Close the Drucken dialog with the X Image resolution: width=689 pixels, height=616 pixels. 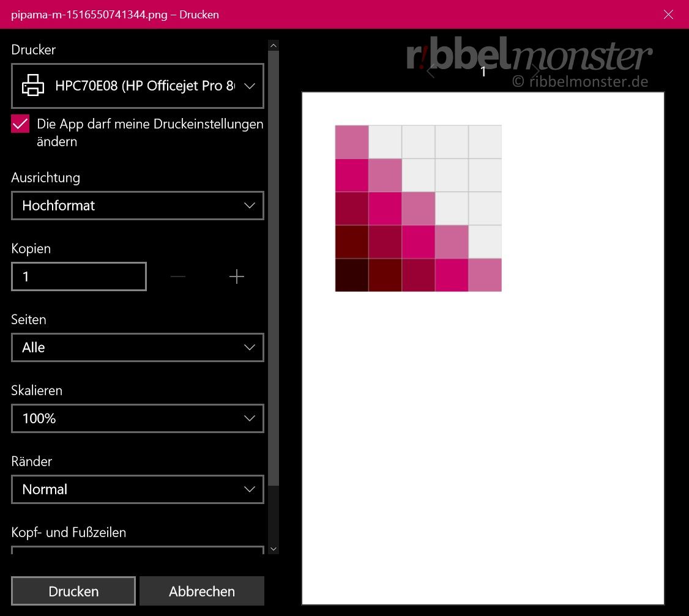pos(668,15)
